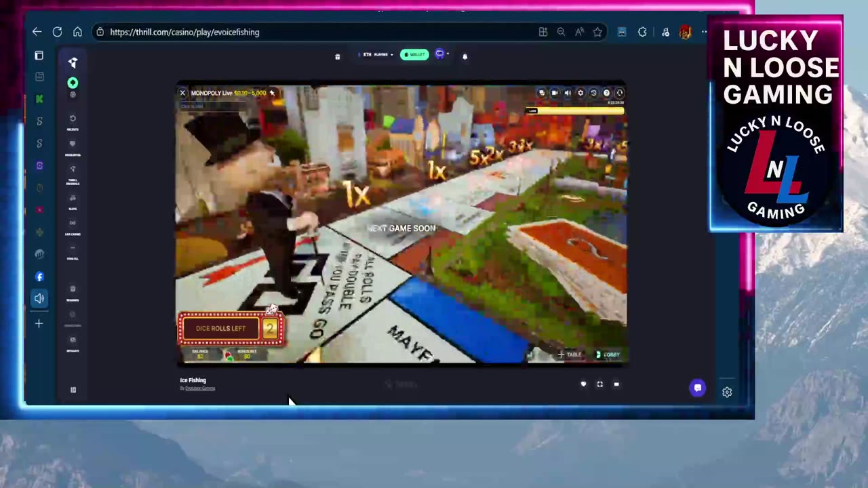Screen dimensions: 868x488
Task: Collapse the site navigation panel at bottom
Action: (73, 390)
